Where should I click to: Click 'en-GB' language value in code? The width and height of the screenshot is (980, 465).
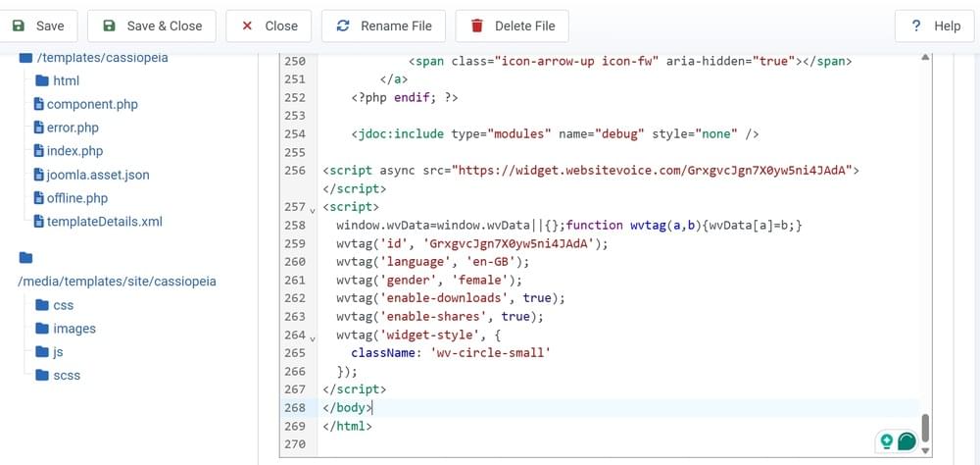(x=491, y=261)
